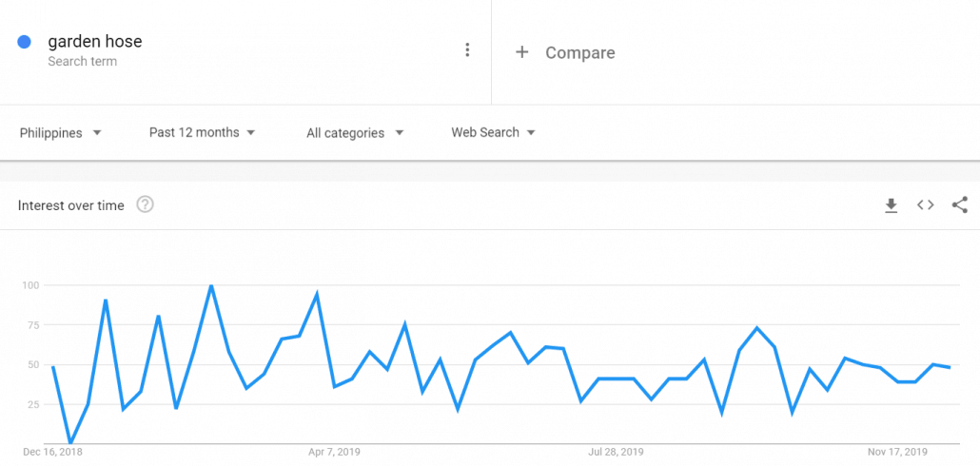Open the All categories dropdown
Image resolution: width=980 pixels, height=466 pixels.
point(355,133)
